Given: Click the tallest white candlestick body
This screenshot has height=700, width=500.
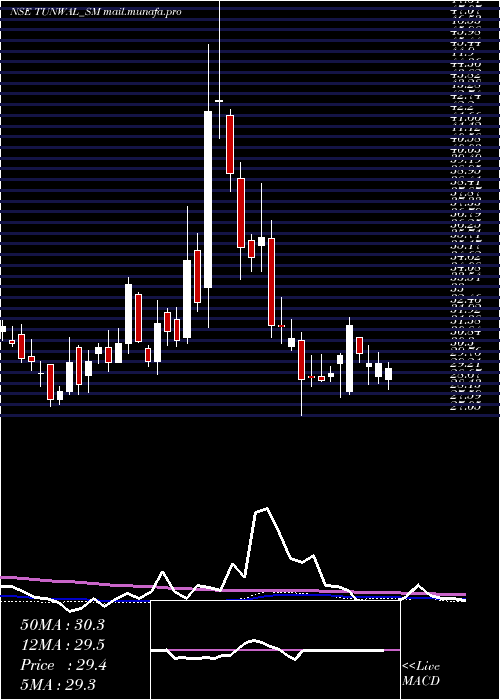Looking at the screenshot, I should point(208,199).
